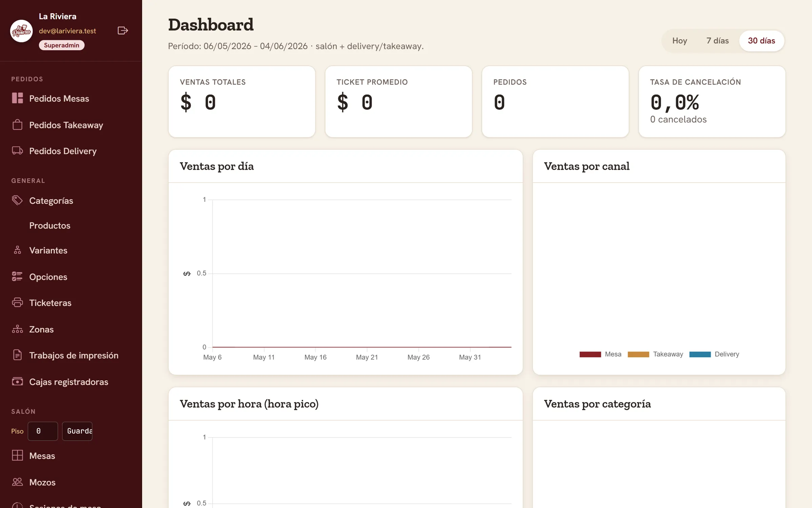This screenshot has height=508, width=812.
Task: Click the 'May 16' axis label
Action: coord(315,357)
